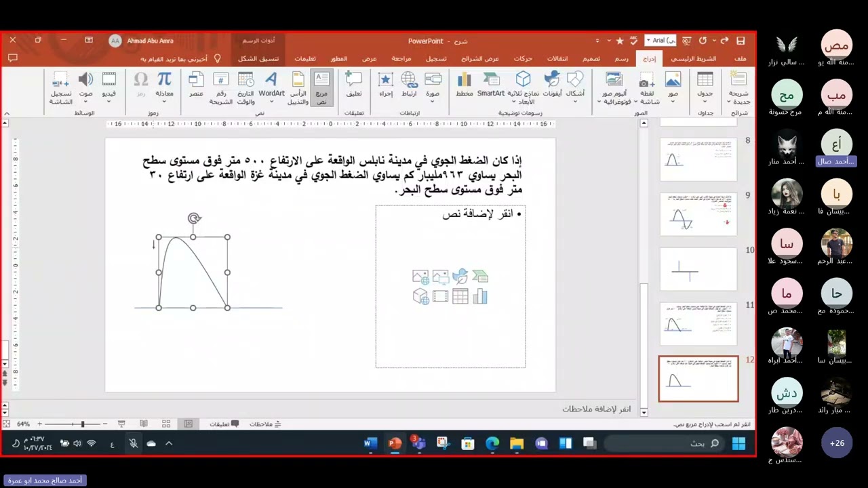Switch to the Transitions (انتقالات) tab
The height and width of the screenshot is (488, 868).
(x=558, y=59)
